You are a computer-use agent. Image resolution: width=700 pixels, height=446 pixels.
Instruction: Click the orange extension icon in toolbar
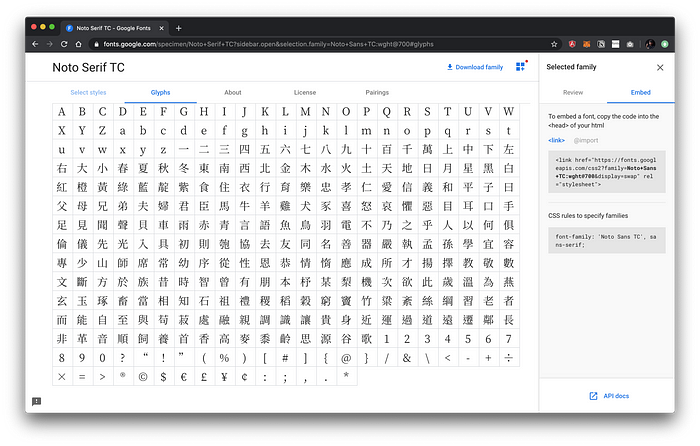[x=587, y=44]
